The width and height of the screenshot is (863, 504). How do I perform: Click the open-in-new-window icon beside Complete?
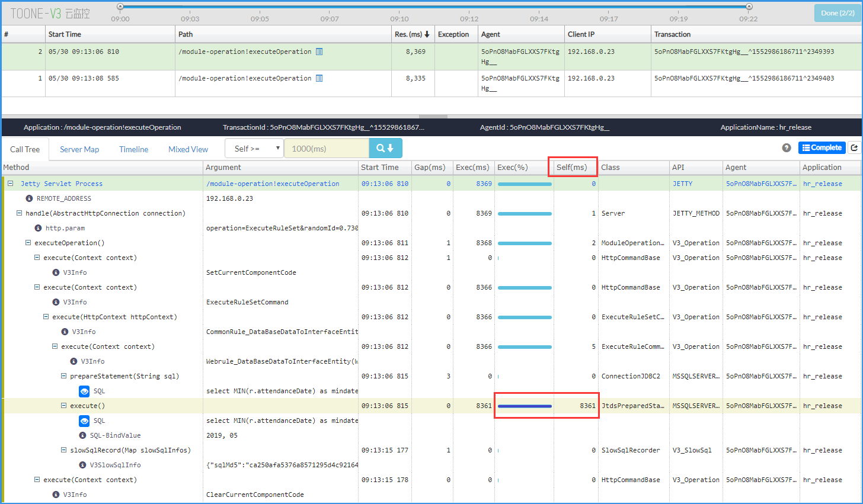[x=854, y=148]
